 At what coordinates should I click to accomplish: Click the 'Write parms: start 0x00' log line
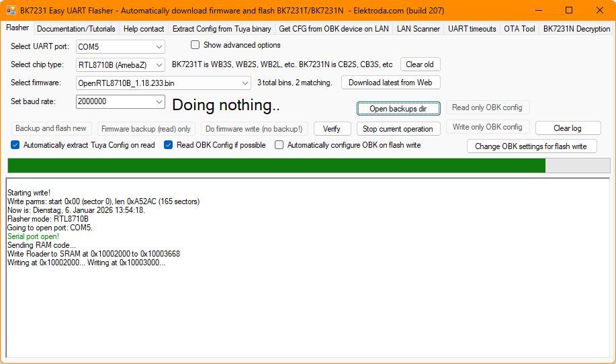point(103,201)
